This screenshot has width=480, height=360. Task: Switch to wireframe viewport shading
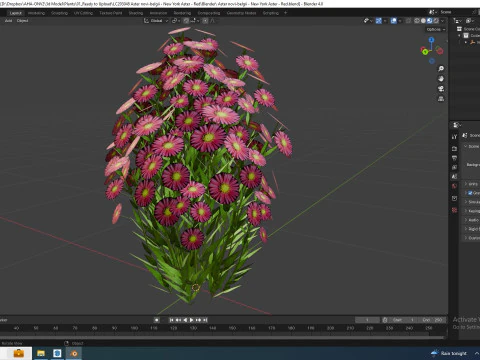pos(417,21)
